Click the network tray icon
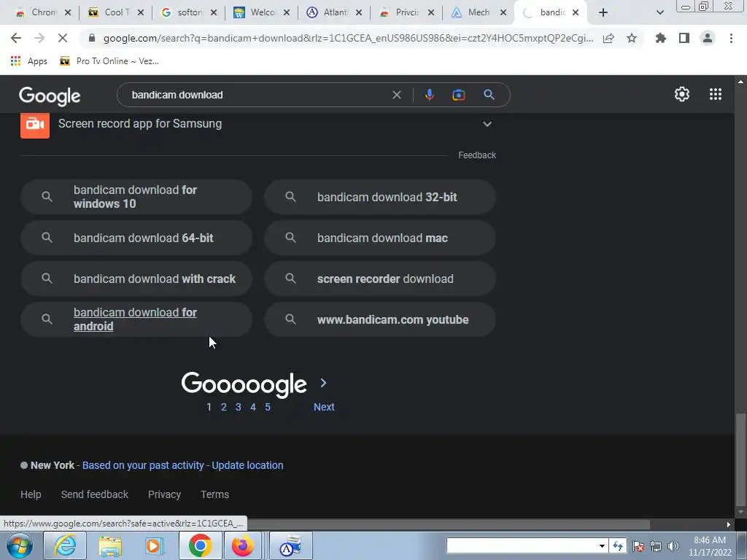Screen dimensions: 747x560 tap(656, 546)
